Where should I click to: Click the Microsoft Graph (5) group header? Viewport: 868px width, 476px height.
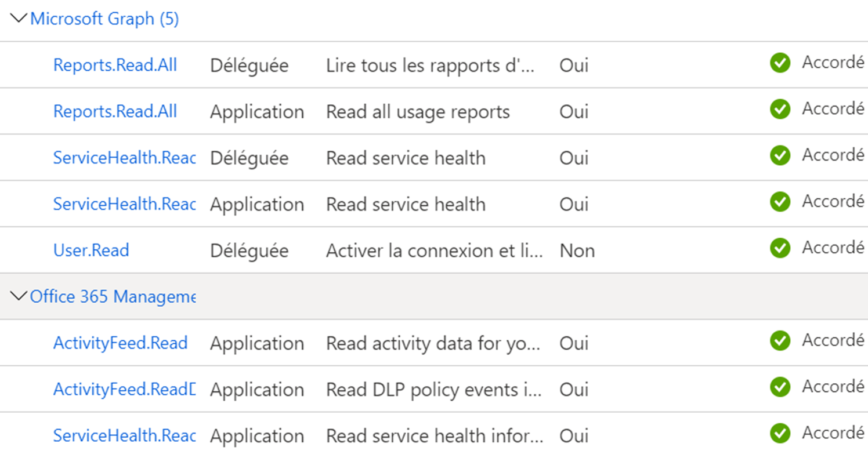(x=104, y=19)
